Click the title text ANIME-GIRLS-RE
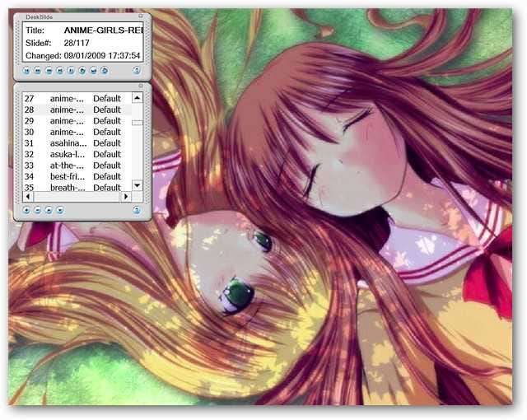This screenshot has width=527, height=420. tap(104, 30)
